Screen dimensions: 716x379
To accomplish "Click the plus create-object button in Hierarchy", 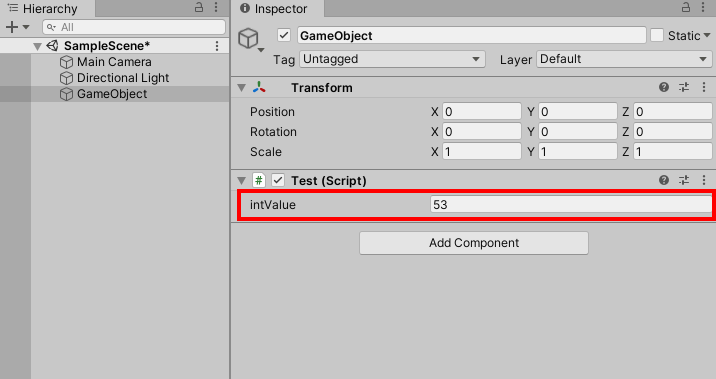I will (x=12, y=27).
